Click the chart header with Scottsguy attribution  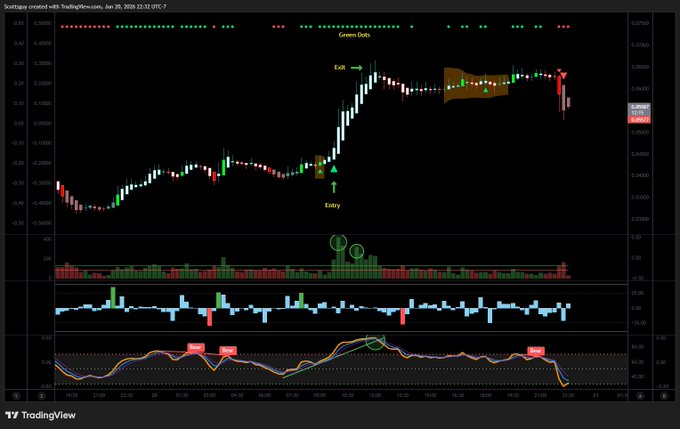pyautogui.click(x=85, y=7)
